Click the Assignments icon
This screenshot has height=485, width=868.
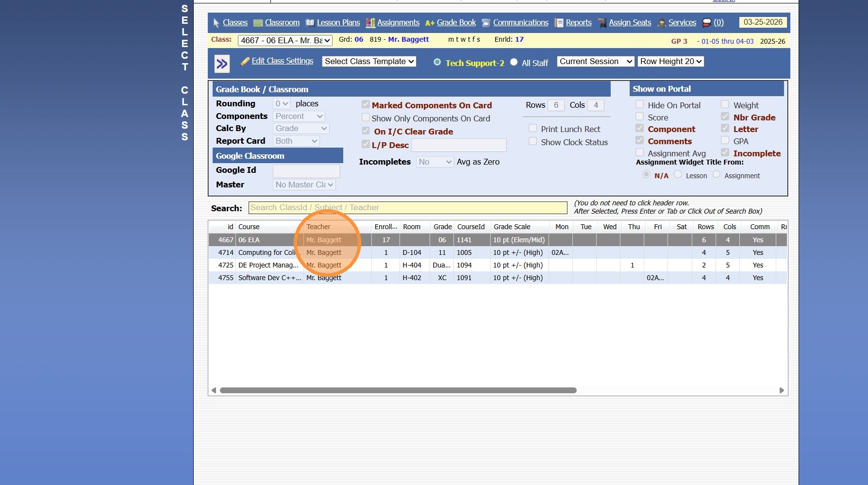click(x=370, y=23)
